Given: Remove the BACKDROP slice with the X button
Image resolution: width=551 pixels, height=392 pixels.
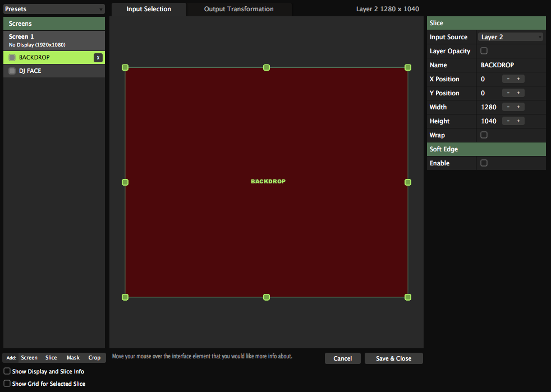Looking at the screenshot, I should coord(98,57).
